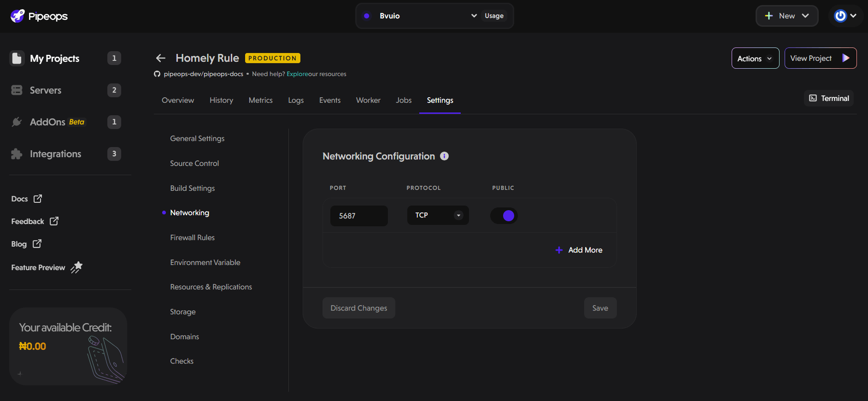Open Storage settings
The width and height of the screenshot is (868, 401).
[x=183, y=312]
